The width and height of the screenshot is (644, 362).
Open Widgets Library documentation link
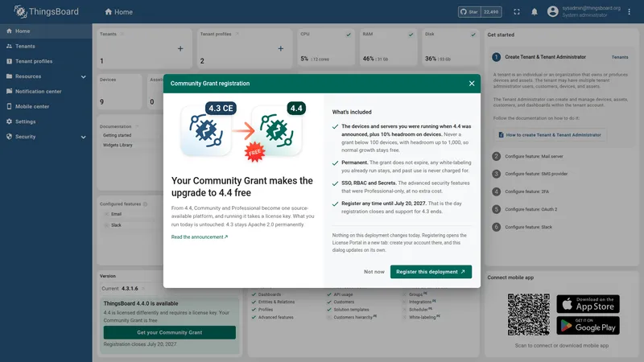tap(118, 146)
